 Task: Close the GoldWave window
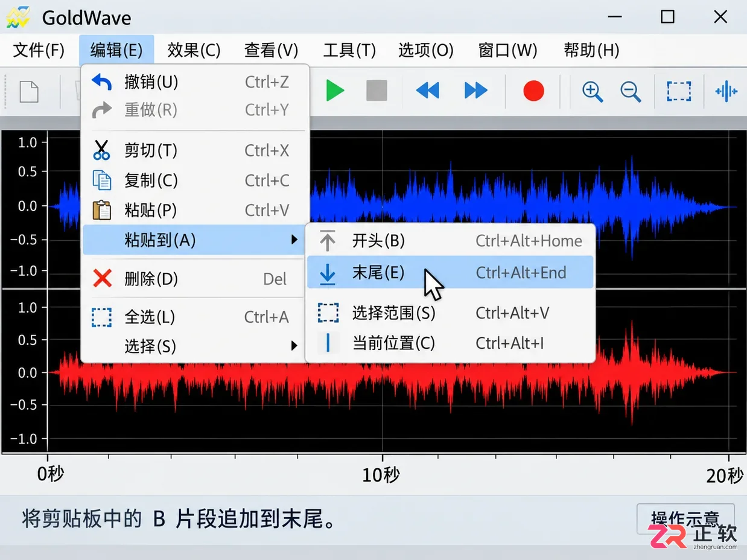pyautogui.click(x=720, y=17)
